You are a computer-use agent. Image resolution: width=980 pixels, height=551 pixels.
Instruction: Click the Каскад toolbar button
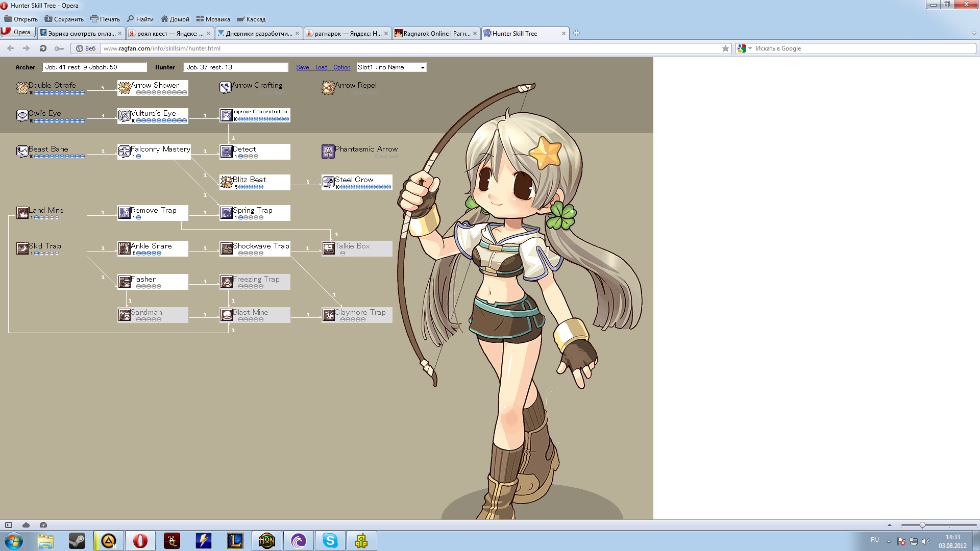point(252,19)
